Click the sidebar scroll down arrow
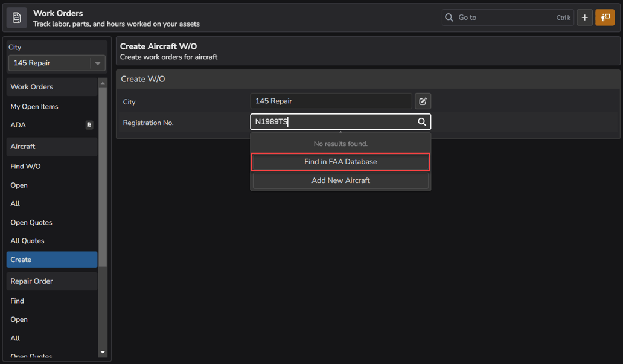 [x=103, y=353]
